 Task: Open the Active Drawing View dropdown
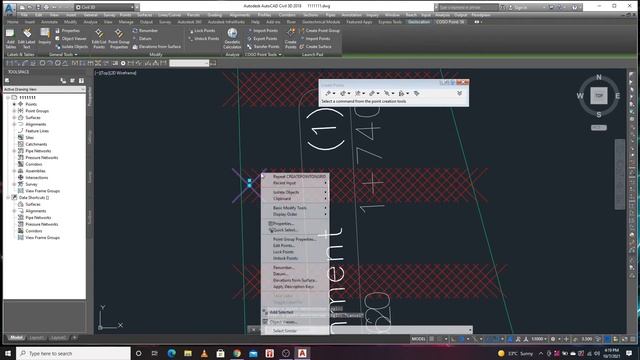coord(44,89)
